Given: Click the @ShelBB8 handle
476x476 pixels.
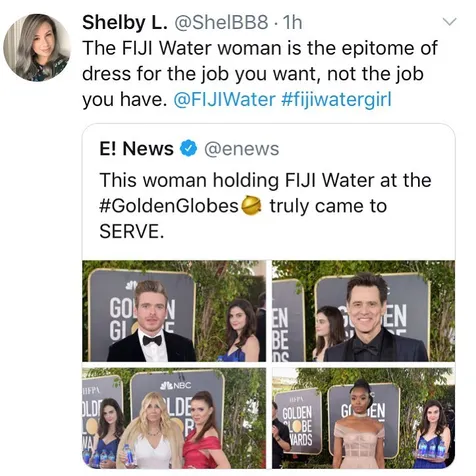Looking at the screenshot, I should tap(221, 23).
